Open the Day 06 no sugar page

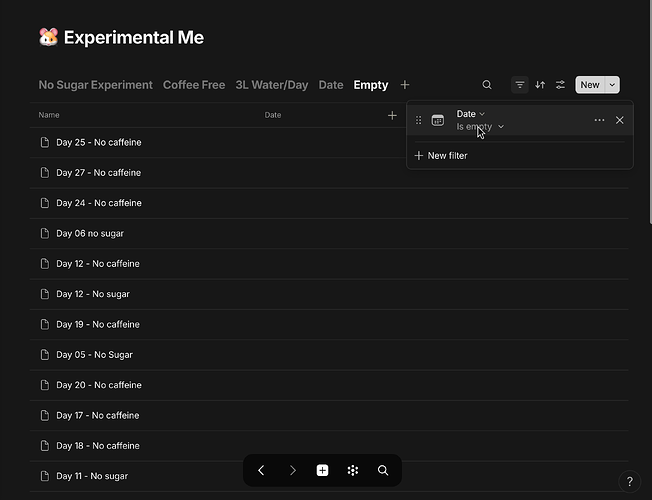click(90, 233)
